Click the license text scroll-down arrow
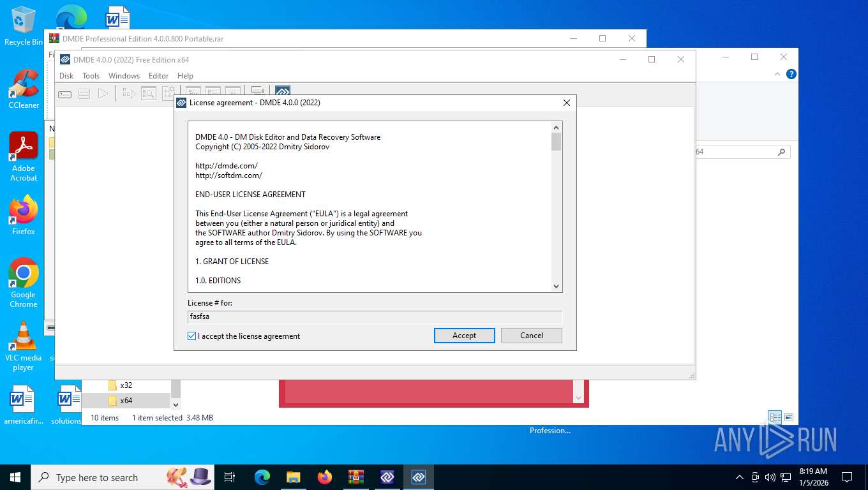Image resolution: width=868 pixels, height=490 pixels. [556, 286]
